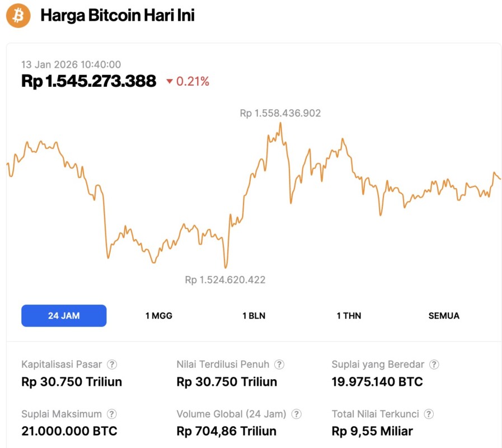
Task: Click the chart low label Rp 1.524.620.422
Action: [225, 280]
